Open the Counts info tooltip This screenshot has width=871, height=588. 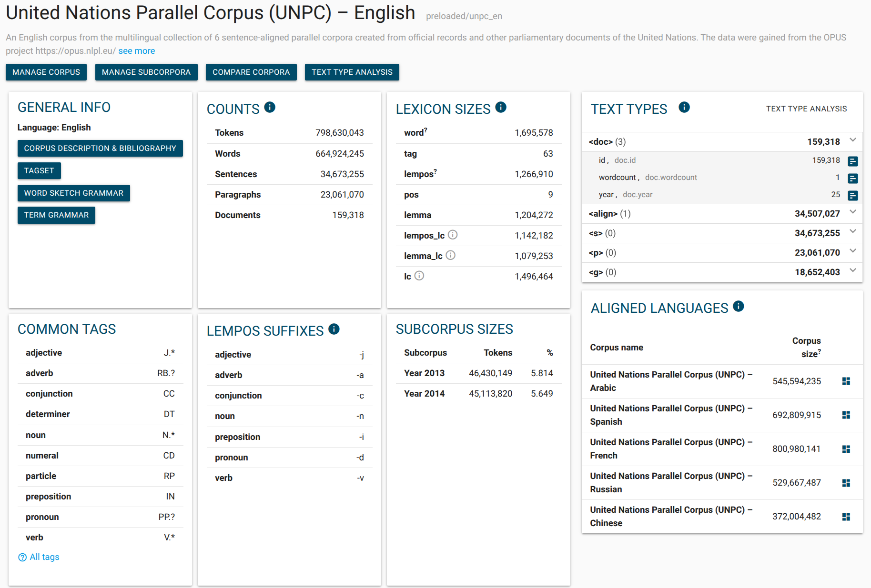[270, 107]
